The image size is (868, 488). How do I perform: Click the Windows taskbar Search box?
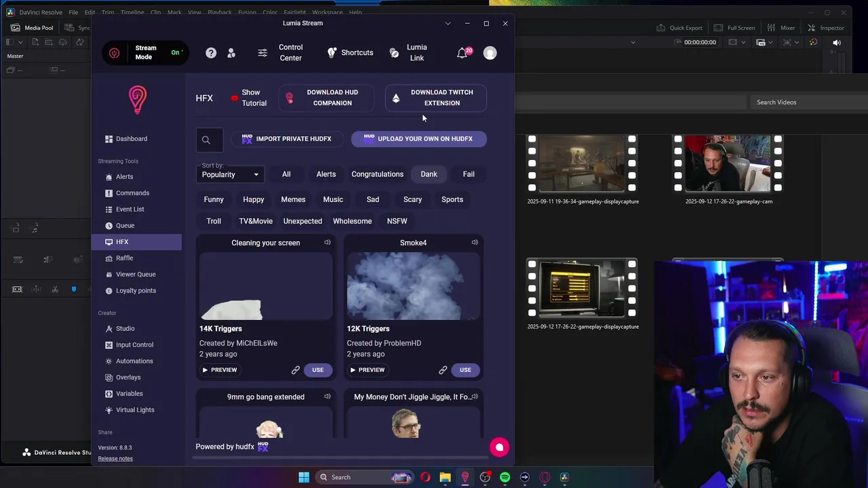[364, 477]
